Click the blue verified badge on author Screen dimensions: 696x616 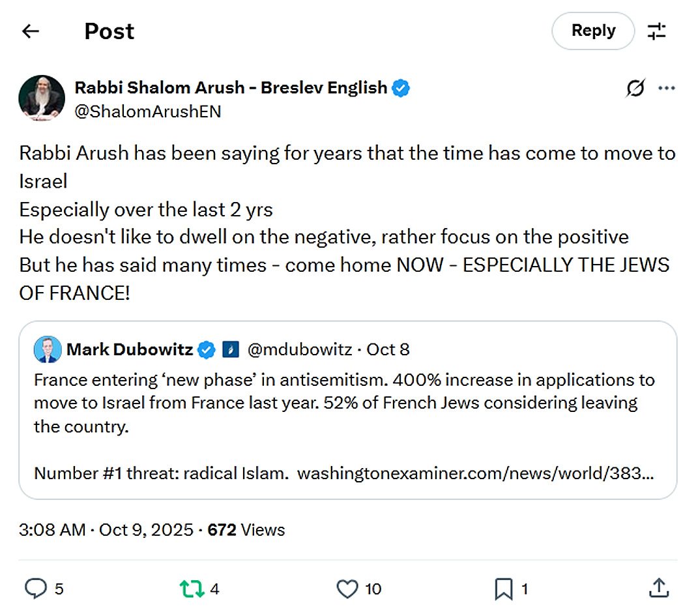(x=401, y=88)
